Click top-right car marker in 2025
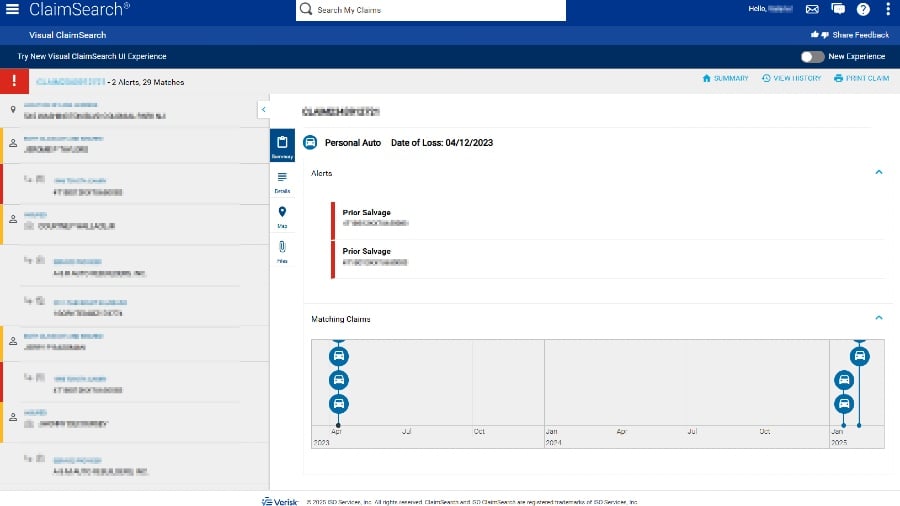Image resolution: width=900 pixels, height=506 pixels. pyautogui.click(x=859, y=356)
